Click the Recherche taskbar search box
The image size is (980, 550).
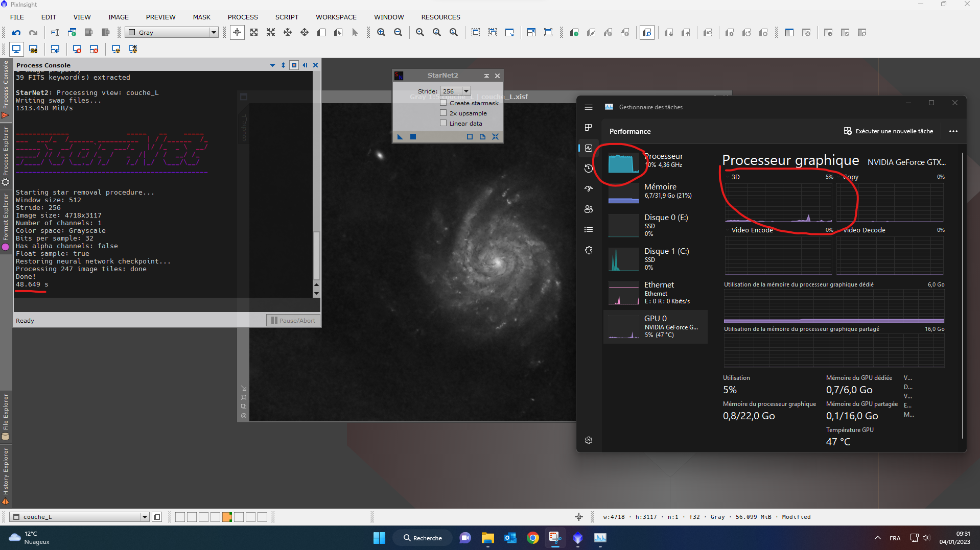point(423,538)
